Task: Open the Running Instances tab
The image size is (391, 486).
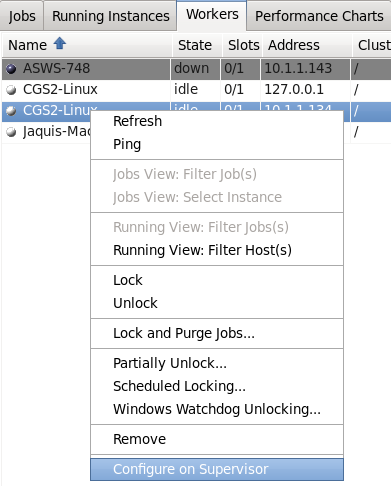Action: pyautogui.click(x=111, y=16)
